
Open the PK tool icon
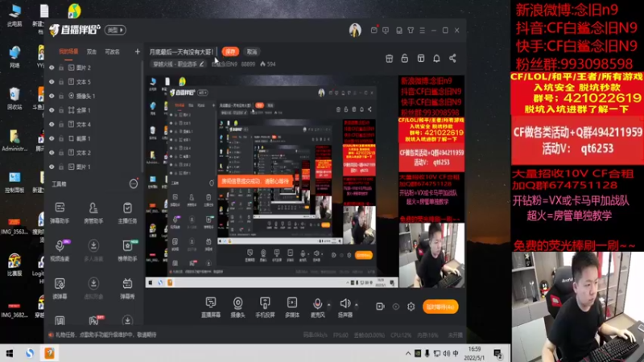point(94,320)
